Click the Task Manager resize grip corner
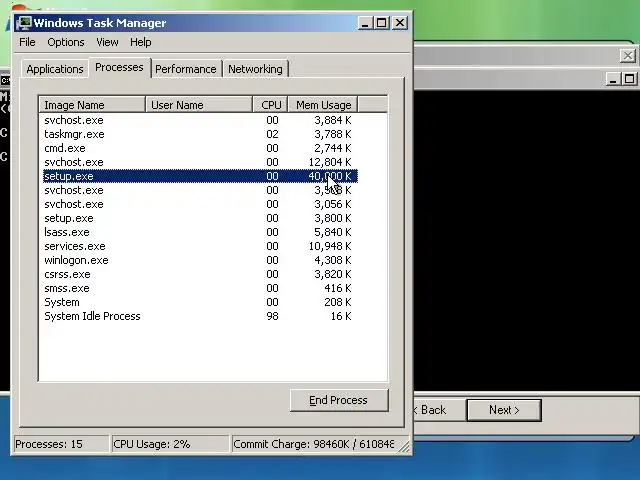The image size is (640, 480). click(404, 447)
